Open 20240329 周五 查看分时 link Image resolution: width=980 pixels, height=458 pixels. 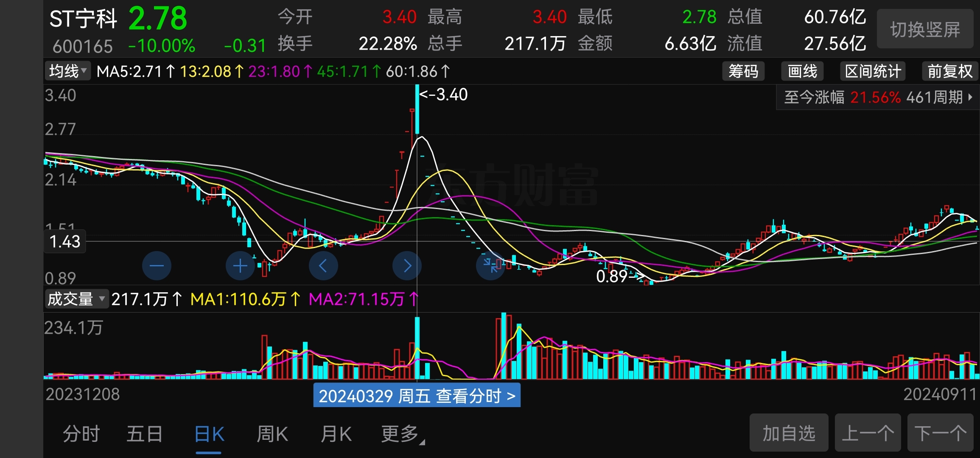pyautogui.click(x=417, y=396)
